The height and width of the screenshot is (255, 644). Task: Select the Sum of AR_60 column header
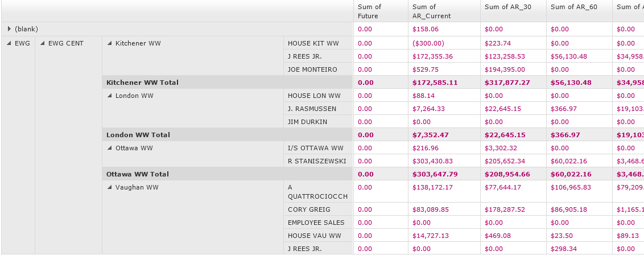click(574, 7)
